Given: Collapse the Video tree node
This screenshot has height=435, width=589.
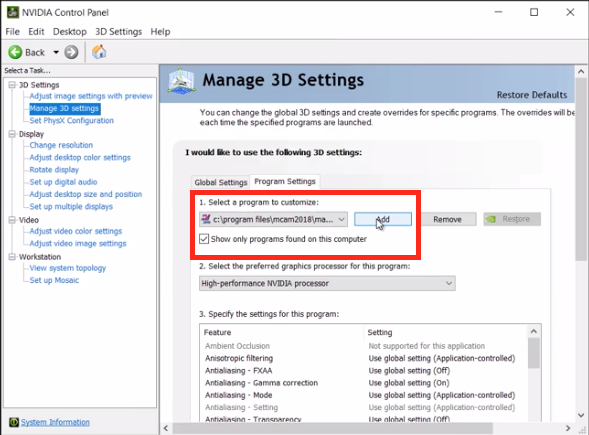Looking at the screenshot, I should click(x=12, y=220).
